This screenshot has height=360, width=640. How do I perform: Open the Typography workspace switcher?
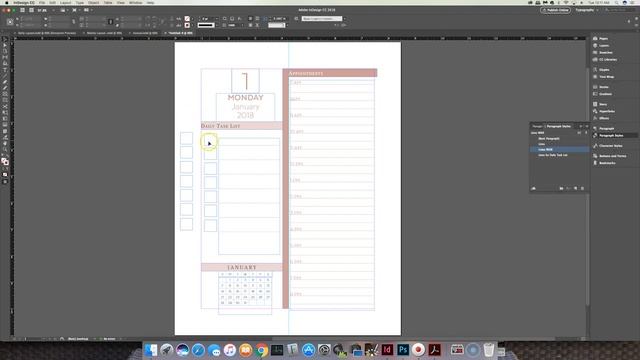coord(587,10)
